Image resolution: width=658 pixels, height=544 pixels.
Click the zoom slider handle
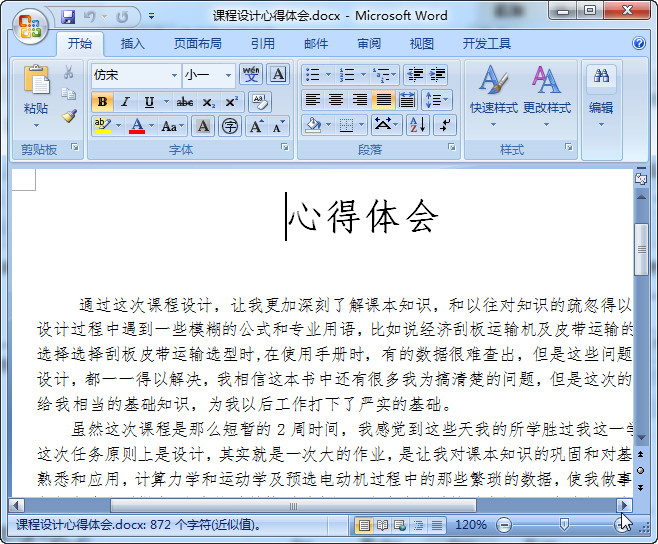[x=564, y=524]
